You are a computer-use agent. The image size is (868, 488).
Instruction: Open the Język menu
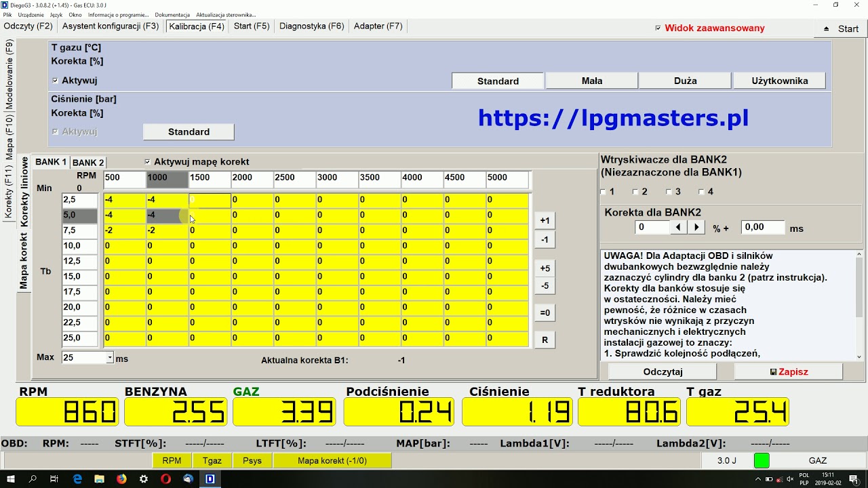click(x=56, y=14)
